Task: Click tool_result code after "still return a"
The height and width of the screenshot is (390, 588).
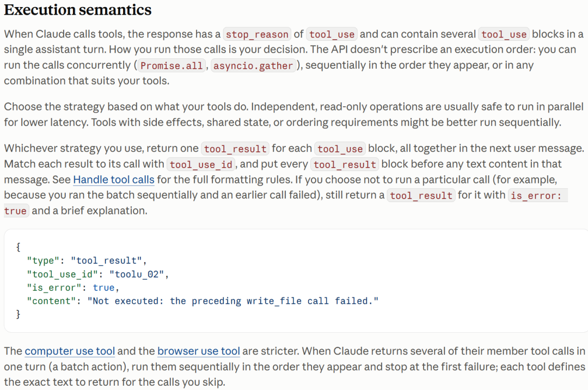Action: 421,196
